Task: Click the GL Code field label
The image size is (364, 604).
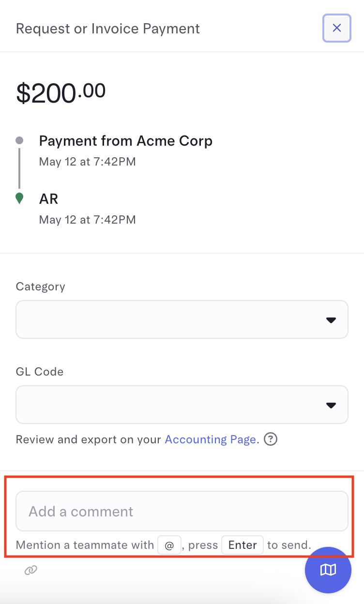Action: coord(40,372)
